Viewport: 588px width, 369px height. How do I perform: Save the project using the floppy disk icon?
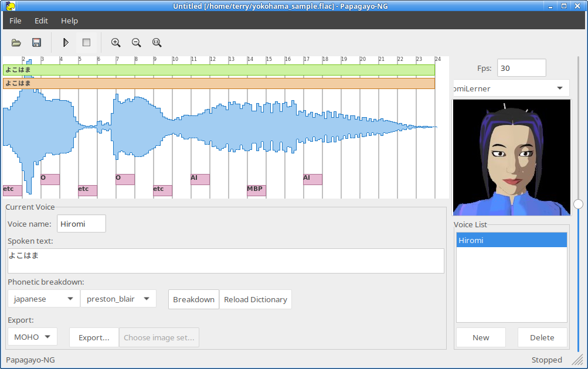point(36,43)
